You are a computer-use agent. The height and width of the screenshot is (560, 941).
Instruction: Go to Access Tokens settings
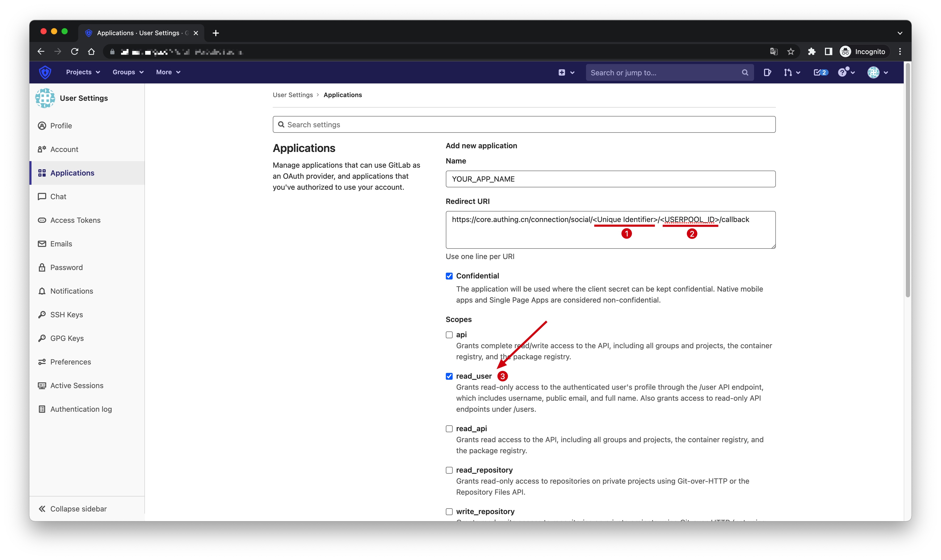(x=75, y=220)
